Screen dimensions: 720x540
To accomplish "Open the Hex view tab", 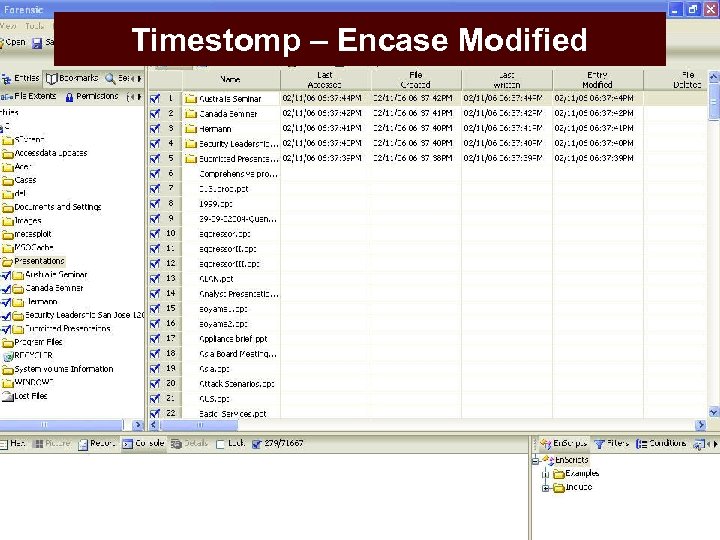I will [13, 444].
